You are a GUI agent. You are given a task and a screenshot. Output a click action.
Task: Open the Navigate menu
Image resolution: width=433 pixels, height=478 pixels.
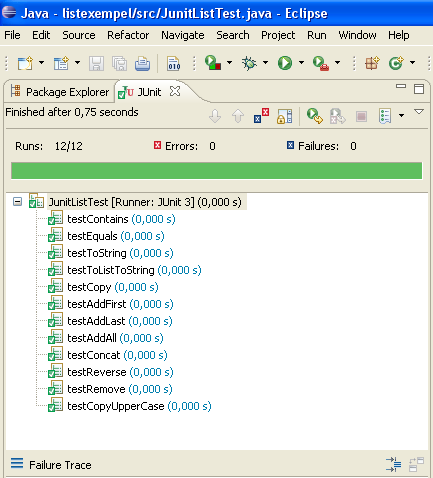[183, 35]
